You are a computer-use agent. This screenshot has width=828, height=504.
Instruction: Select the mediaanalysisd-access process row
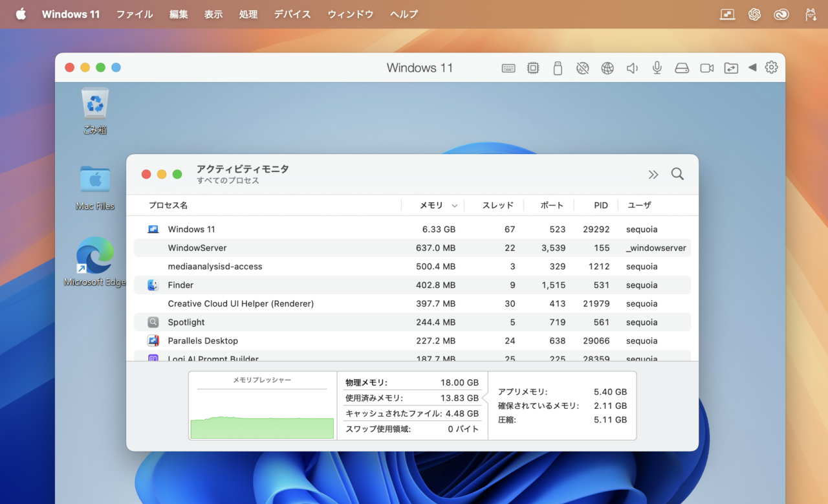click(x=412, y=267)
